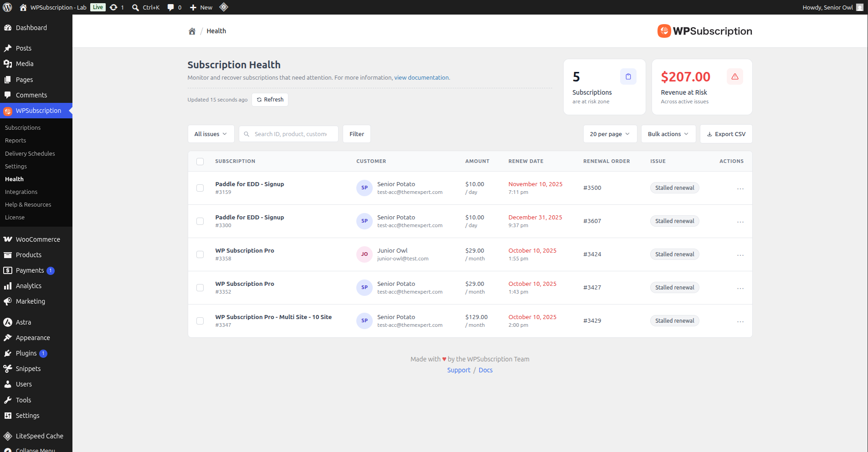868x452 pixels.
Task: Click the Stalled renewal badge for order #3500
Action: click(x=675, y=188)
